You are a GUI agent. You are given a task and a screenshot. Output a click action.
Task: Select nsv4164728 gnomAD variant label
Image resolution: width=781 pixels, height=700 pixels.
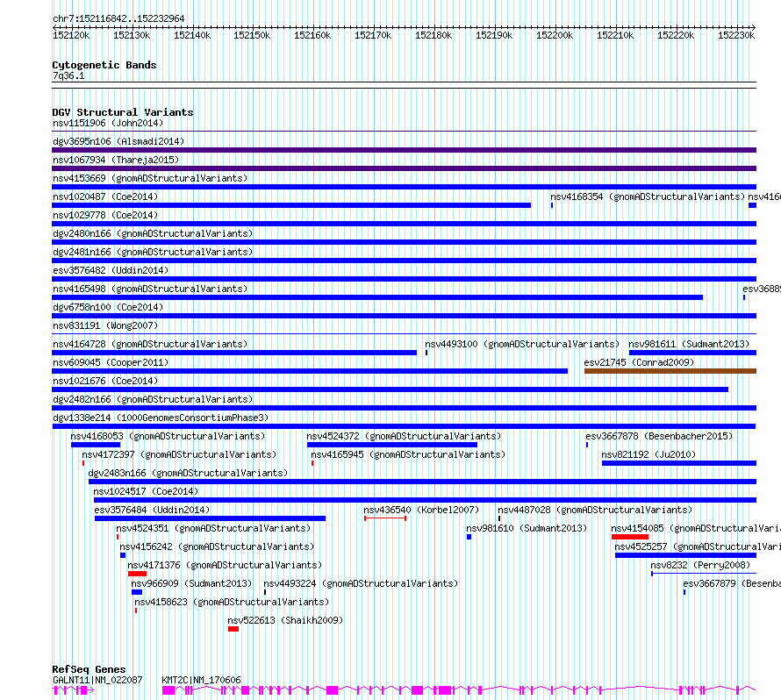click(x=150, y=344)
